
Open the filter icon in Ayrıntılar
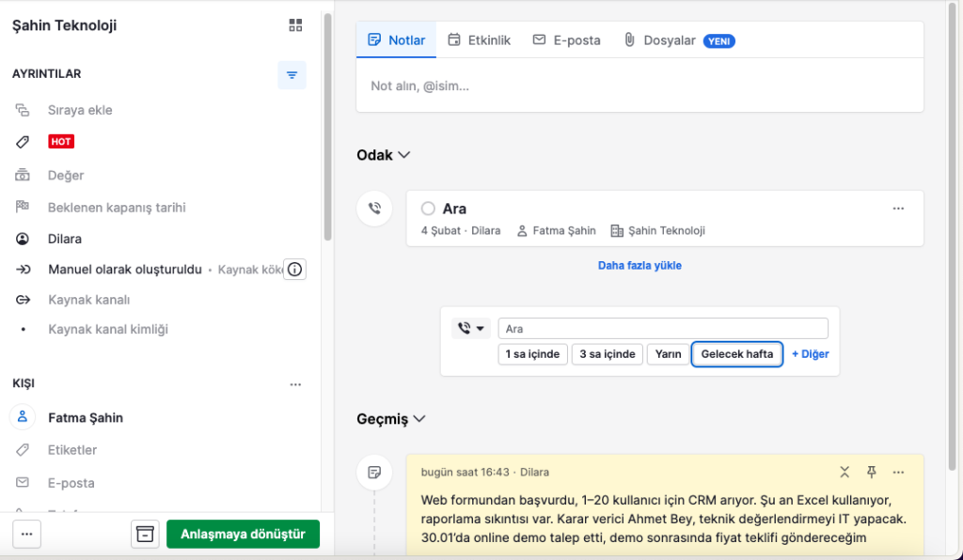click(x=292, y=75)
